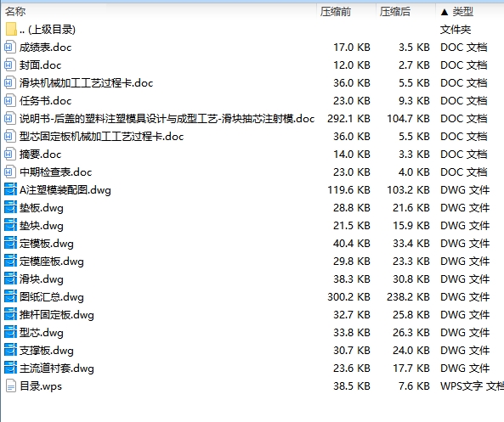
Task: Select file name 定模座板.dwg
Action: (x=52, y=262)
